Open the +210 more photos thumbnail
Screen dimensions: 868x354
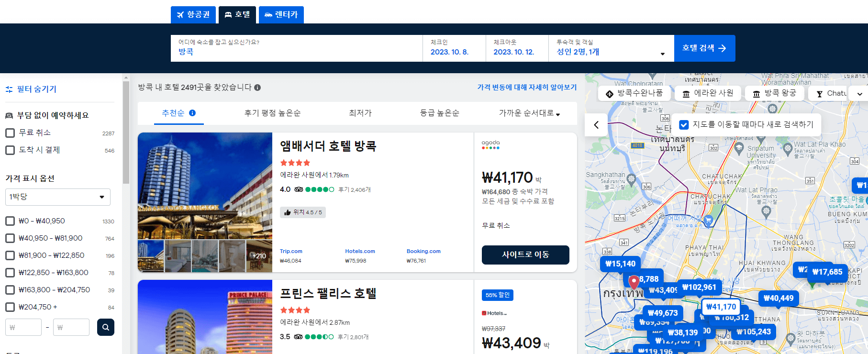coord(259,256)
